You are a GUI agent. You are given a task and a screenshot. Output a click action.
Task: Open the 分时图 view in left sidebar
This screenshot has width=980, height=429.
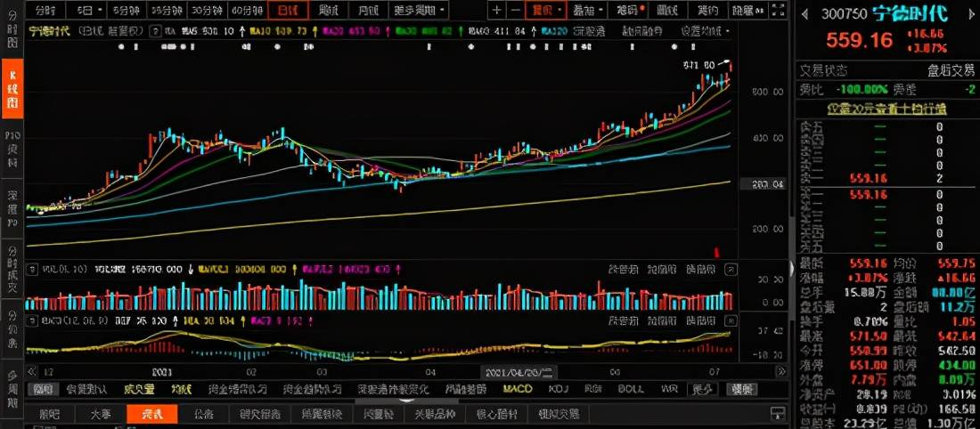pyautogui.click(x=12, y=30)
